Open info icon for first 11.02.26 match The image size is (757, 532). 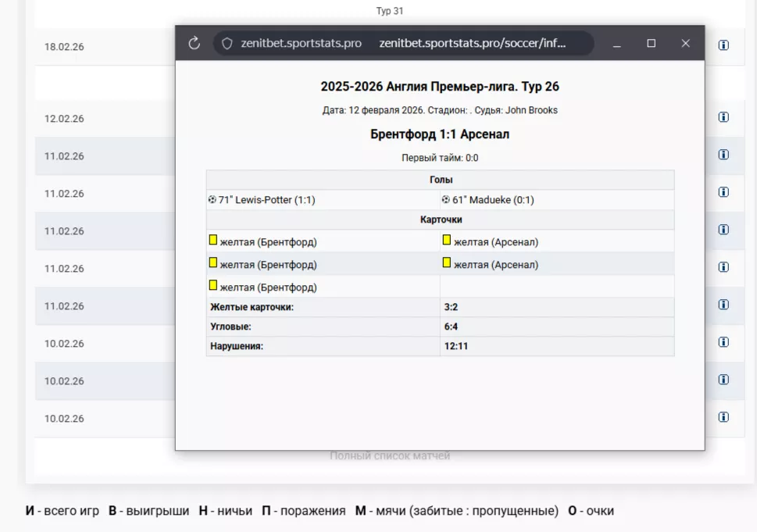pyautogui.click(x=723, y=155)
